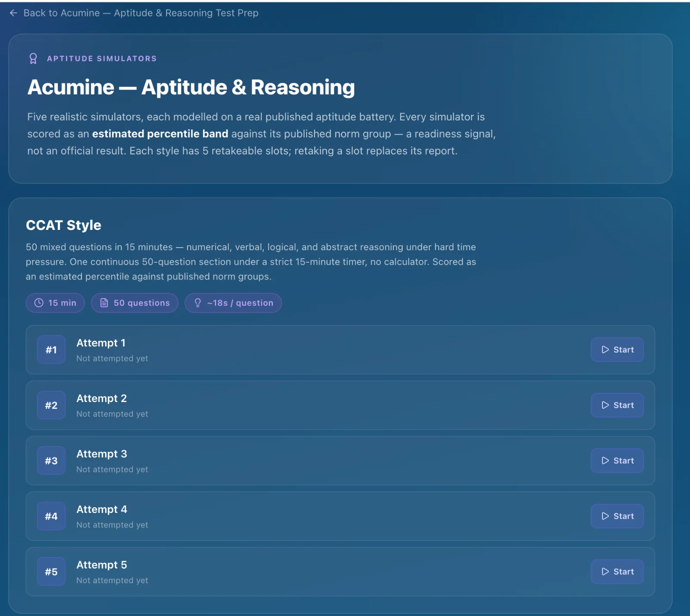Image resolution: width=690 pixels, height=616 pixels.
Task: Start Attempt 4
Action: click(617, 516)
